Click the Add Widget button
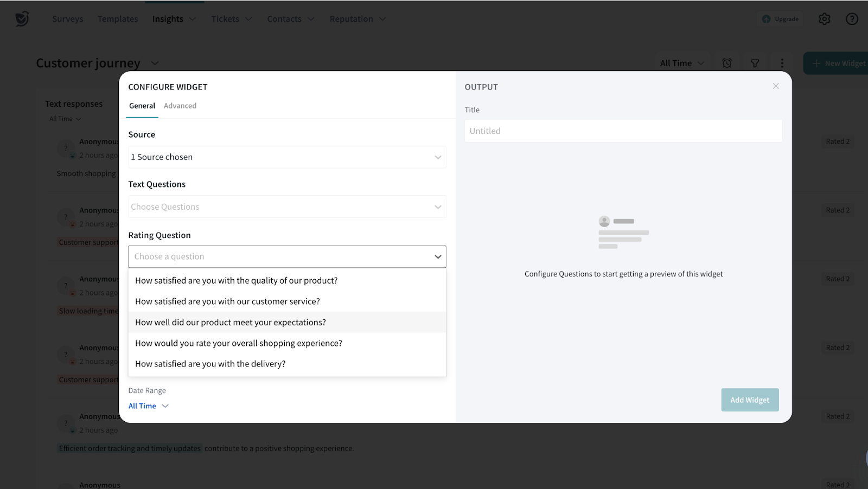This screenshot has width=868, height=489. [749, 400]
